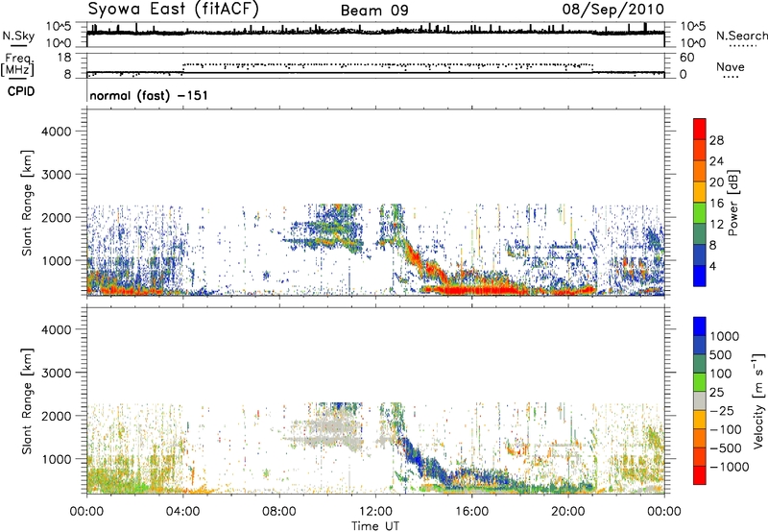Click the 'Freq. [MHz]' axis label
This screenshot has height=532, width=768.
[x=17, y=65]
